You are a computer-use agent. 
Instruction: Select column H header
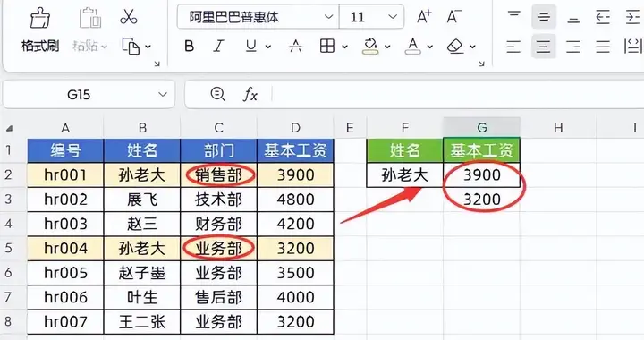coord(558,128)
